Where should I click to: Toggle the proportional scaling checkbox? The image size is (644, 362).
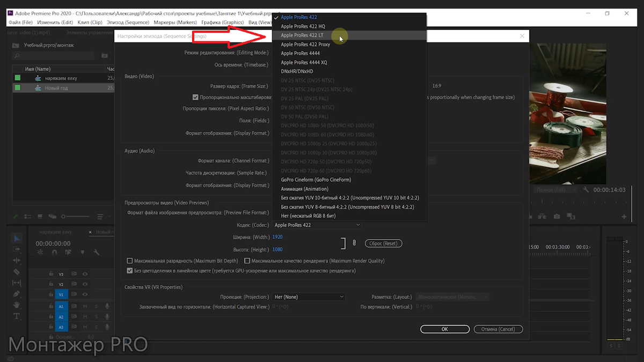pyautogui.click(x=195, y=98)
